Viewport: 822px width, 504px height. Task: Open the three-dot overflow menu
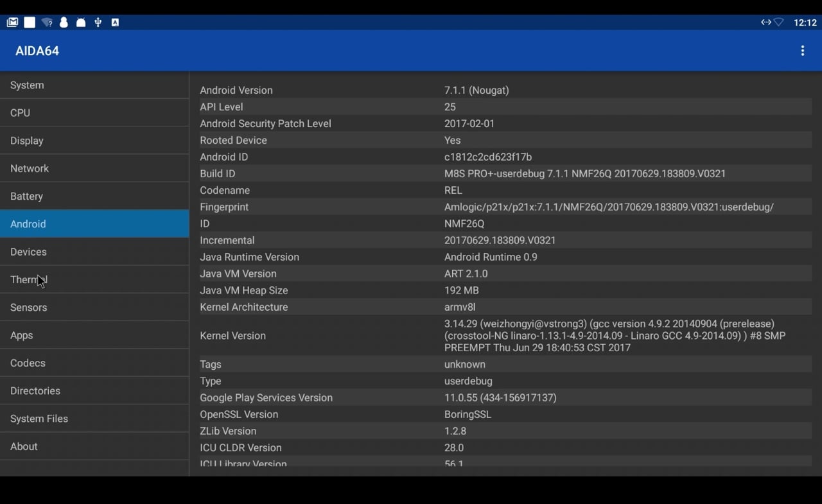pos(802,51)
